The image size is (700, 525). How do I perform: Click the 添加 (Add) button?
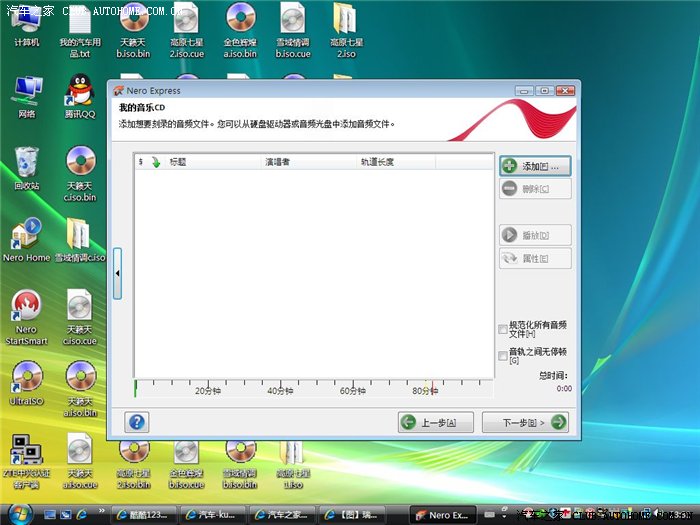click(535, 166)
